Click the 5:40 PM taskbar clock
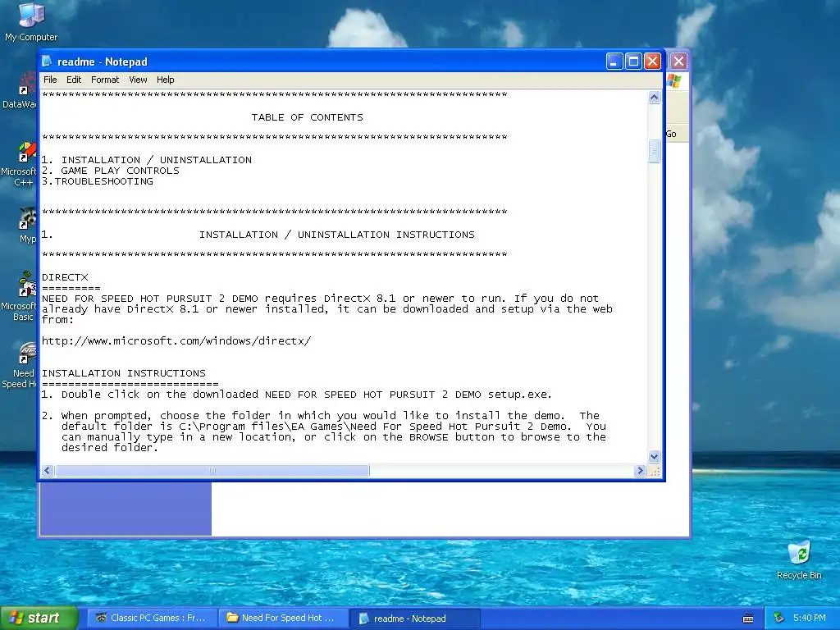Screen dimensions: 840x630 [809, 618]
